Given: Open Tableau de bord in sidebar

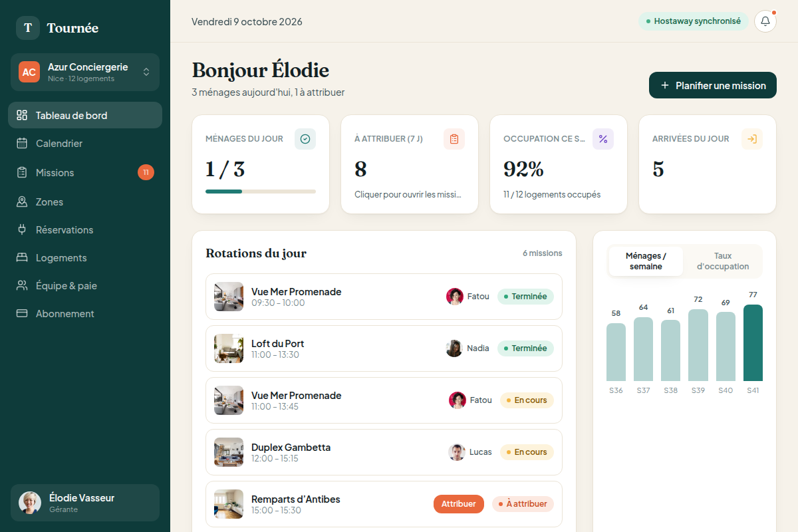Looking at the screenshot, I should coord(85,115).
